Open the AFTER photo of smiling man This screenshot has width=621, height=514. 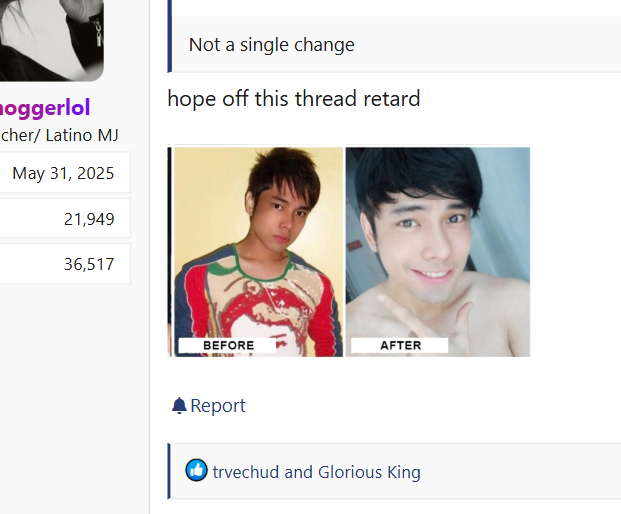438,252
